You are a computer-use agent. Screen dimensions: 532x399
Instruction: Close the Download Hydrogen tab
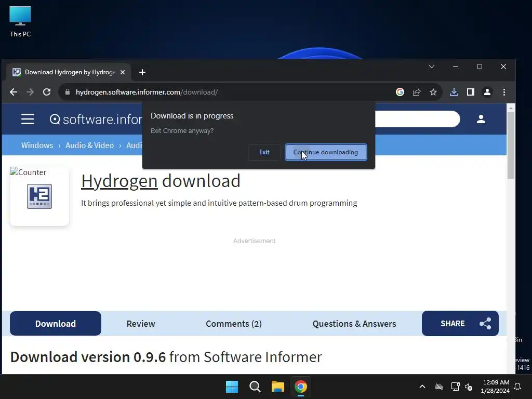pyautogui.click(x=123, y=72)
